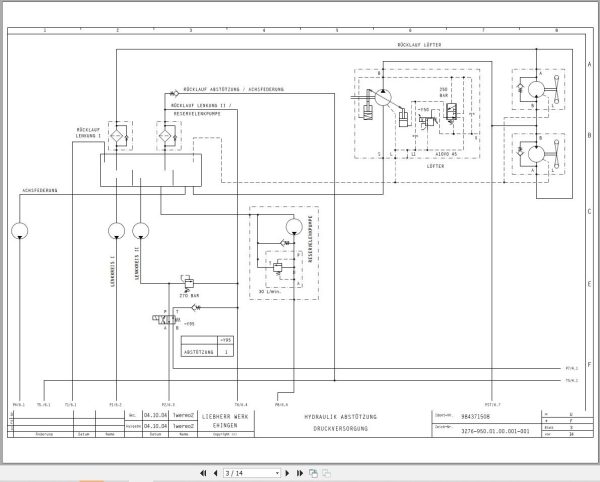This screenshot has width=600, height=482.
Task: Click the overlapping-pages view icon beside the last-page arrow
Action: coord(313,473)
